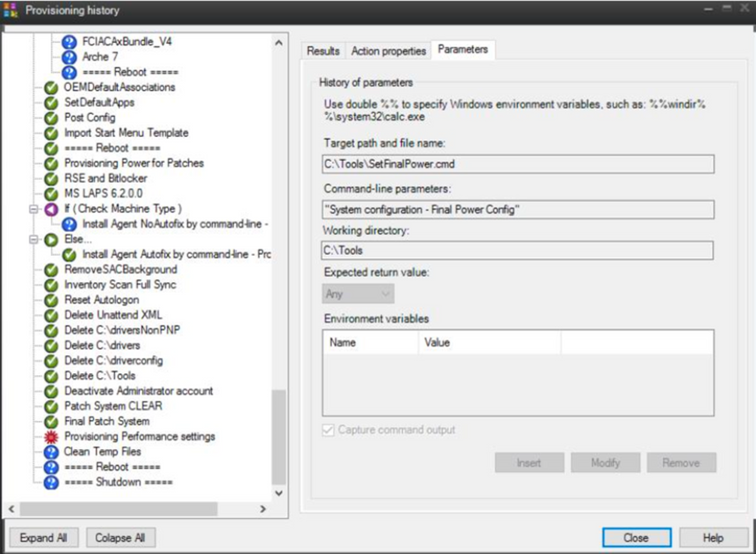
Task: Click the Target path and file name field
Action: (x=518, y=164)
